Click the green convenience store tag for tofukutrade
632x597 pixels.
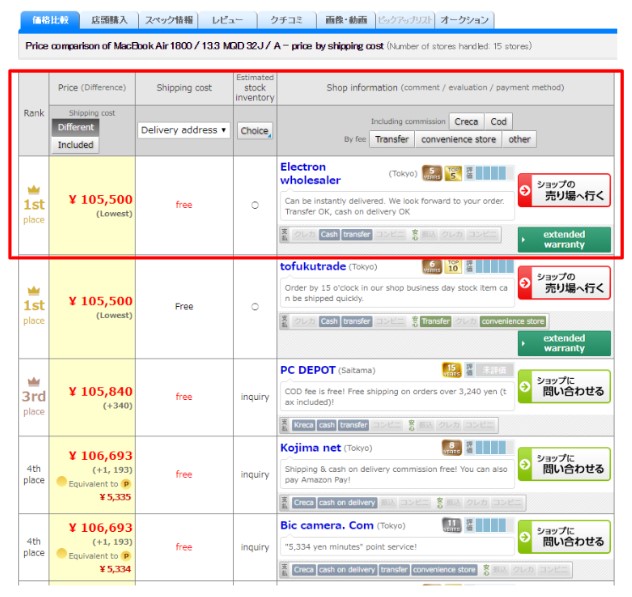(x=513, y=321)
